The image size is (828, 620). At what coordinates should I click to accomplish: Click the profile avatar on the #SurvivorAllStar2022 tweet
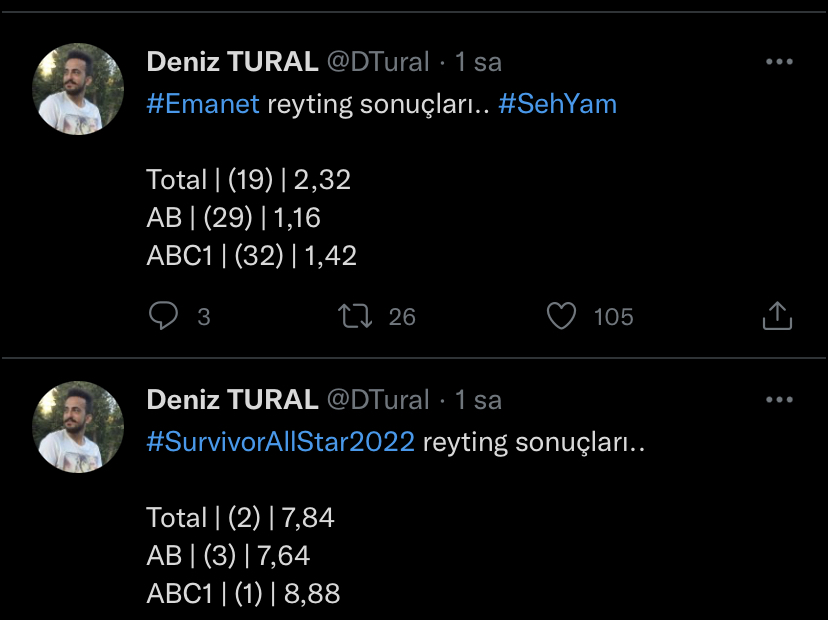pyautogui.click(x=79, y=427)
